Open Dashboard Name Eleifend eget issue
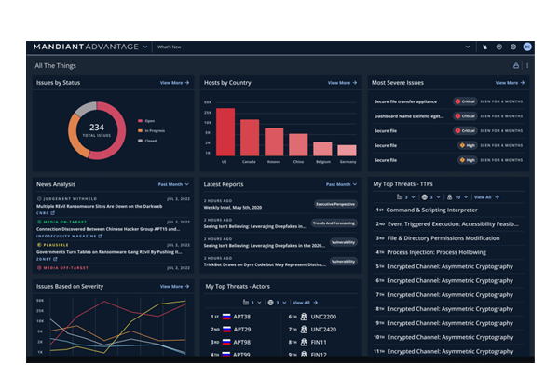 (448, 116)
